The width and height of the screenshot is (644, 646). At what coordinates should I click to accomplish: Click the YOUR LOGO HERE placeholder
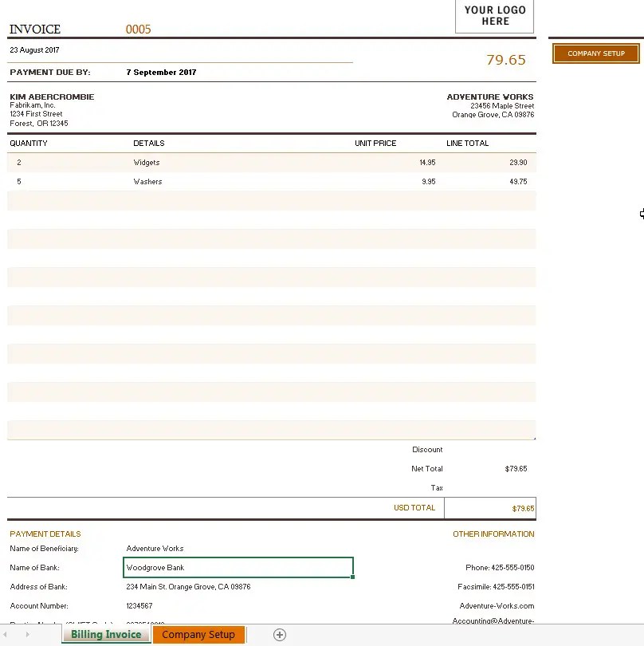[x=494, y=16]
